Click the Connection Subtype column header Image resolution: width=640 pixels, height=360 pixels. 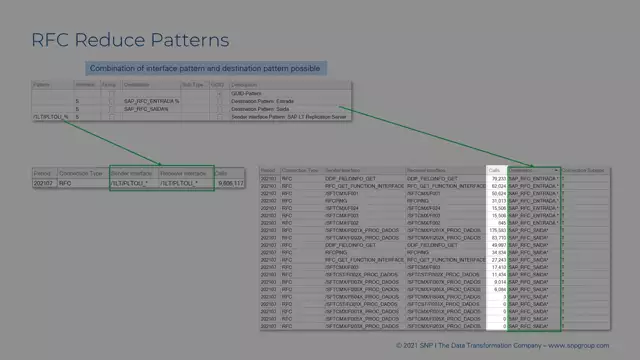point(585,170)
